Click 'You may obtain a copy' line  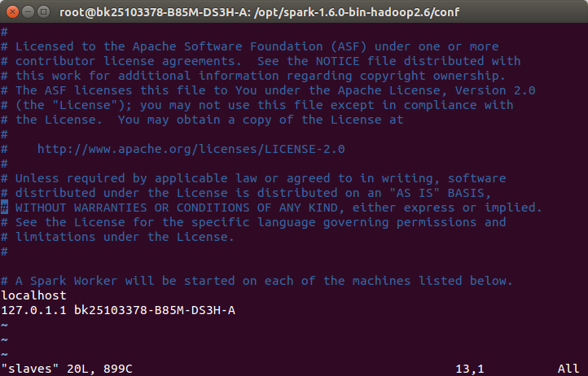coord(202,120)
